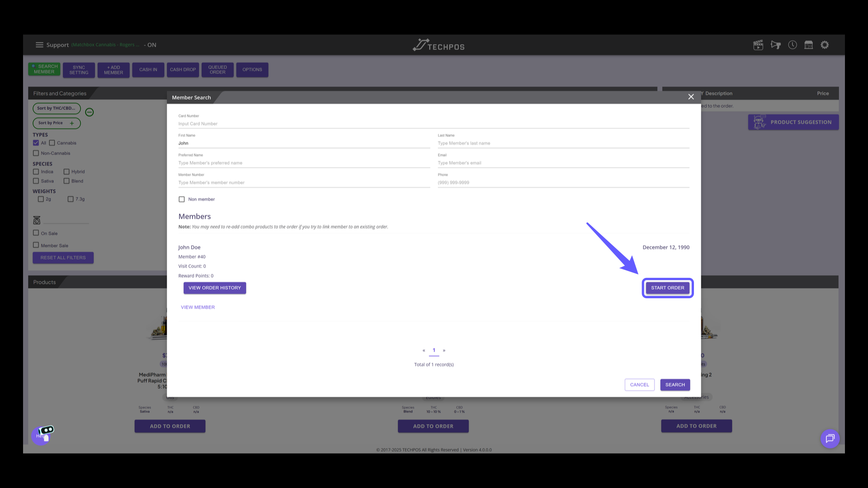This screenshot has width=868, height=488.
Task: Click the storefront icon in the header
Action: tap(809, 45)
